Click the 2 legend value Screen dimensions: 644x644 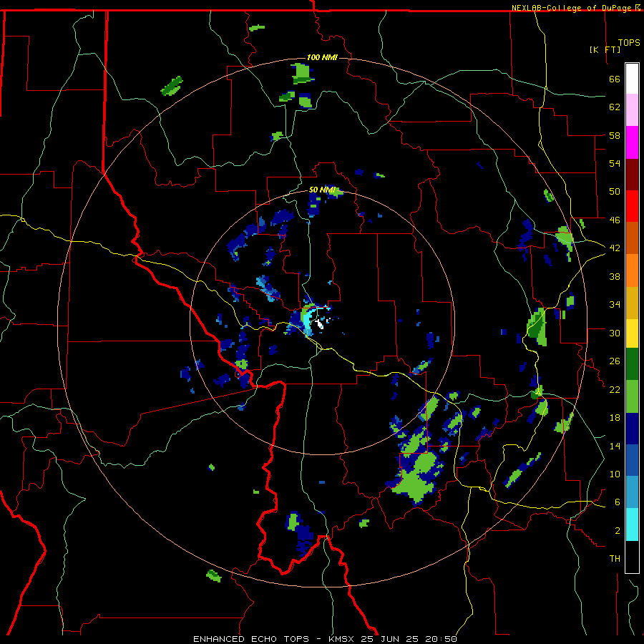point(618,531)
